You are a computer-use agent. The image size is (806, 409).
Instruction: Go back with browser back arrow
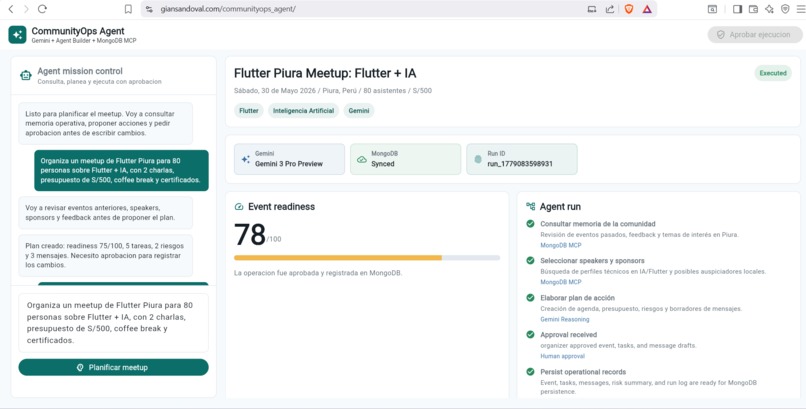click(x=10, y=9)
